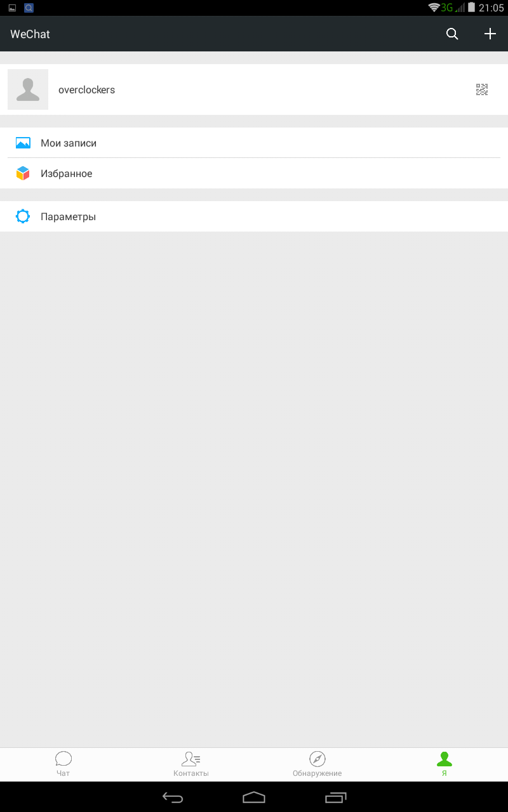Switch to the Контакты tab

click(x=190, y=764)
